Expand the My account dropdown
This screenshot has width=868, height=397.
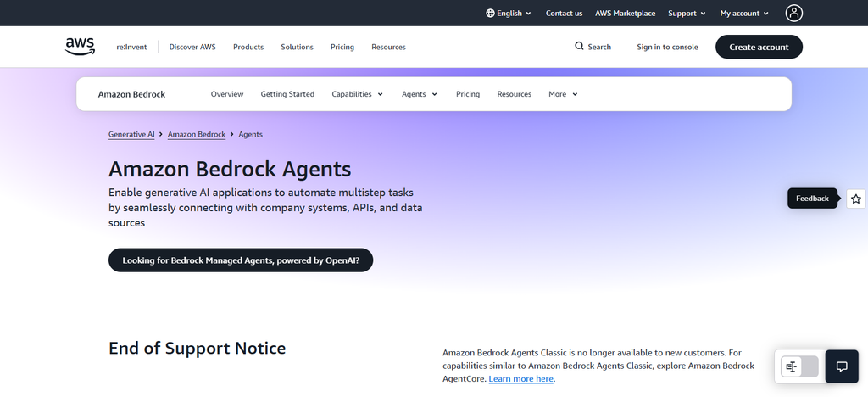pyautogui.click(x=744, y=14)
